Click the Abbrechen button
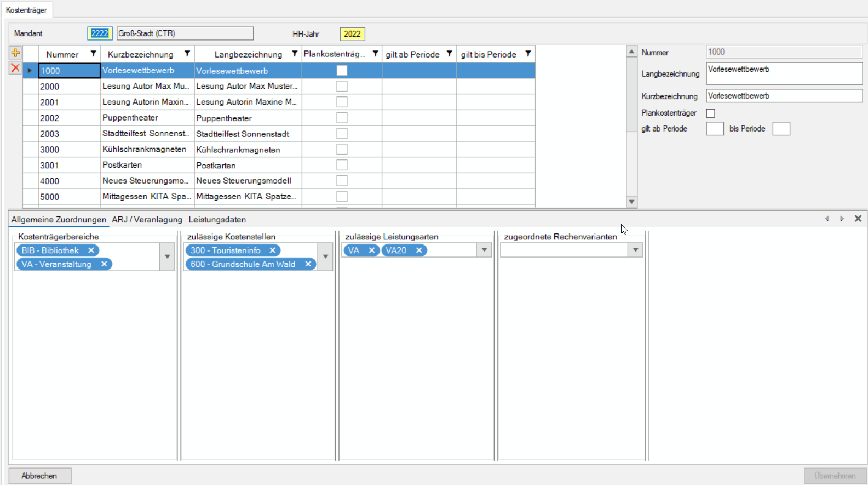Screen dimensions: 868x485 click(x=39, y=476)
